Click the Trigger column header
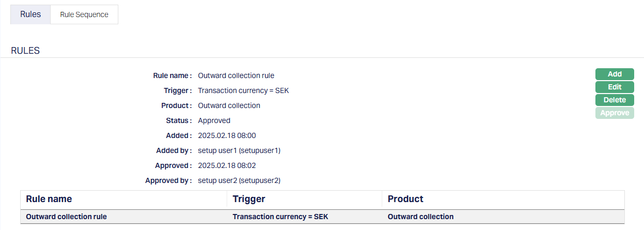Viewport: 644px width, 230px height. click(x=249, y=199)
